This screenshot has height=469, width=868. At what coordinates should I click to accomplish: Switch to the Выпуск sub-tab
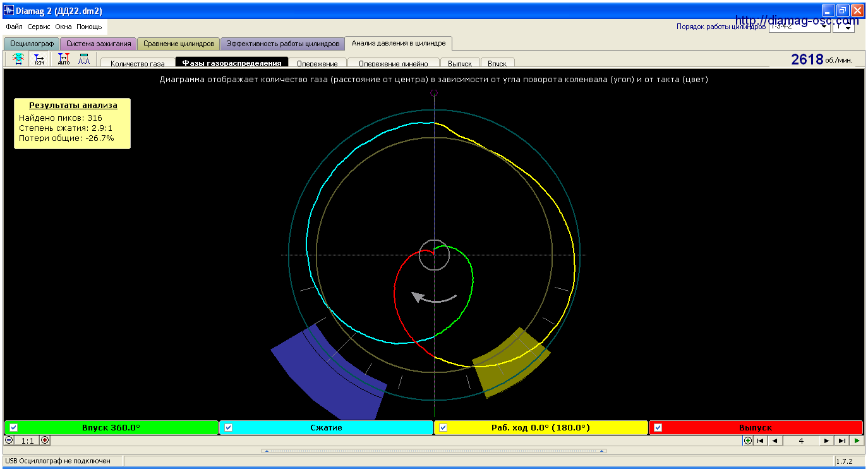pos(460,63)
